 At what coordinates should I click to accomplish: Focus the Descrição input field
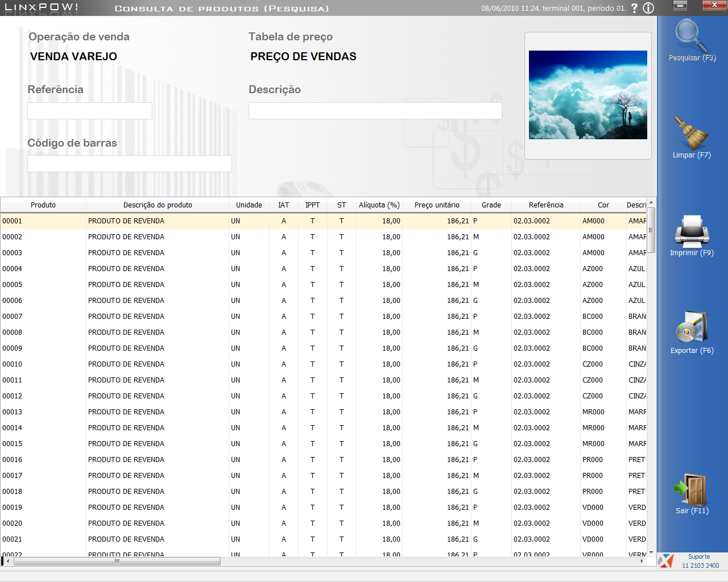pyautogui.click(x=375, y=111)
